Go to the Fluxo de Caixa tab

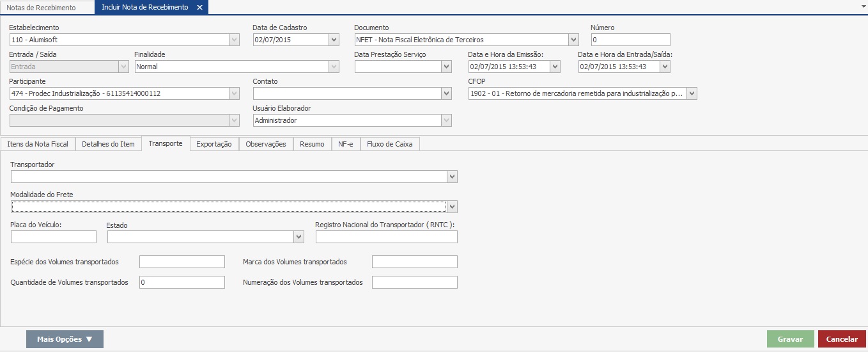(x=389, y=144)
